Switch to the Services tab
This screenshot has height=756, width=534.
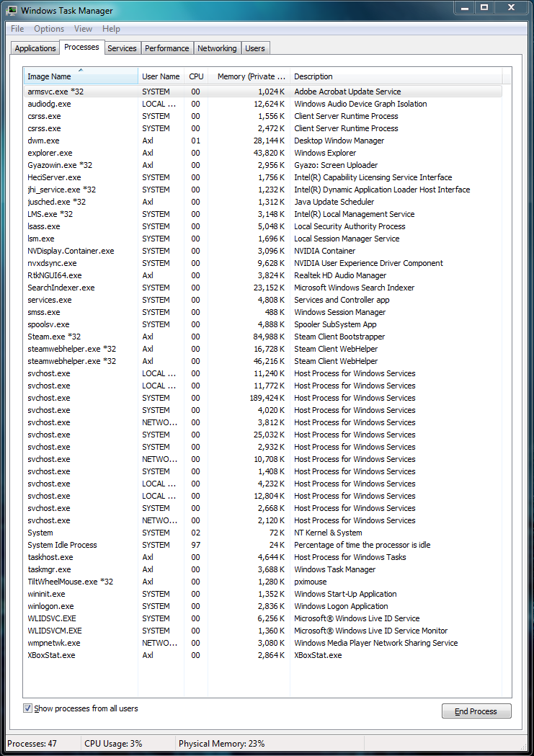point(122,48)
